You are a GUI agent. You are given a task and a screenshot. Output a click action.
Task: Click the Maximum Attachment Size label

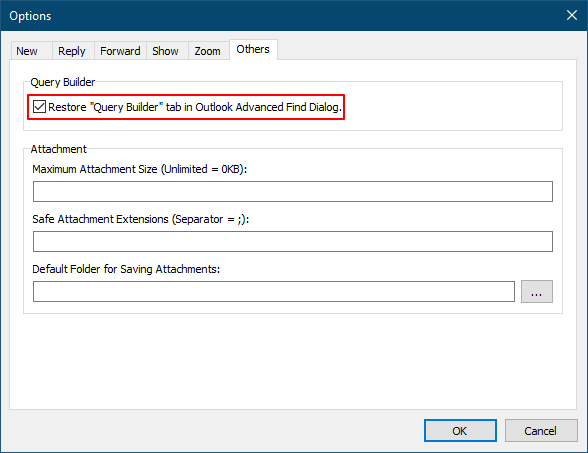click(140, 169)
